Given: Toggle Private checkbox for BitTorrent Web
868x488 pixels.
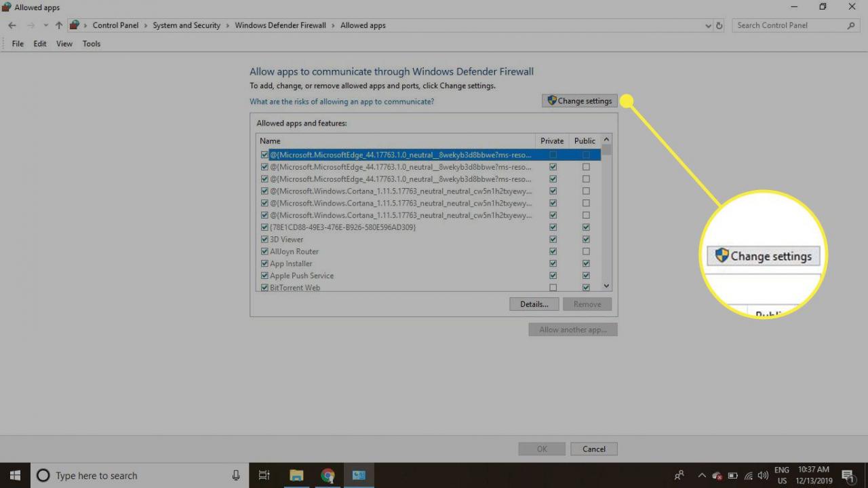Looking at the screenshot, I should coord(553,288).
